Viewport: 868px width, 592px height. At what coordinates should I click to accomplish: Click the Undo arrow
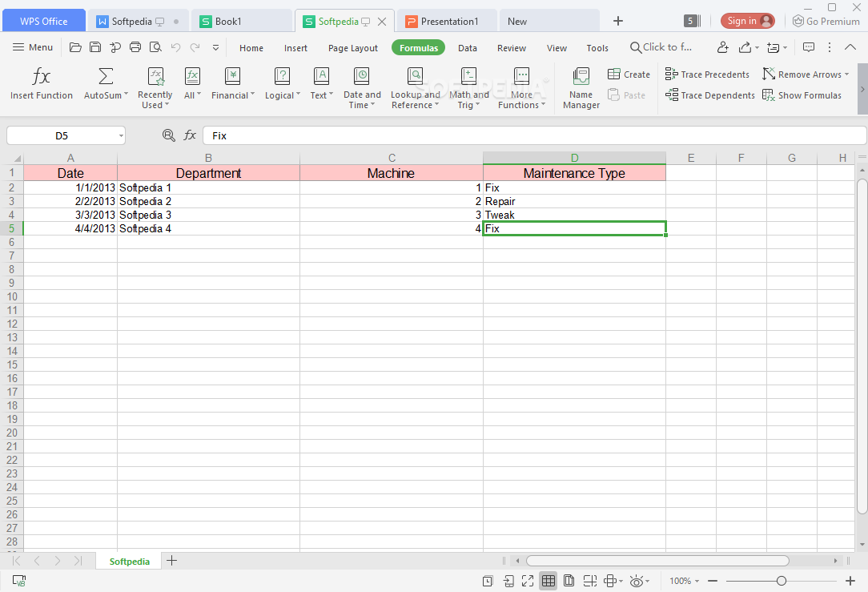click(175, 47)
